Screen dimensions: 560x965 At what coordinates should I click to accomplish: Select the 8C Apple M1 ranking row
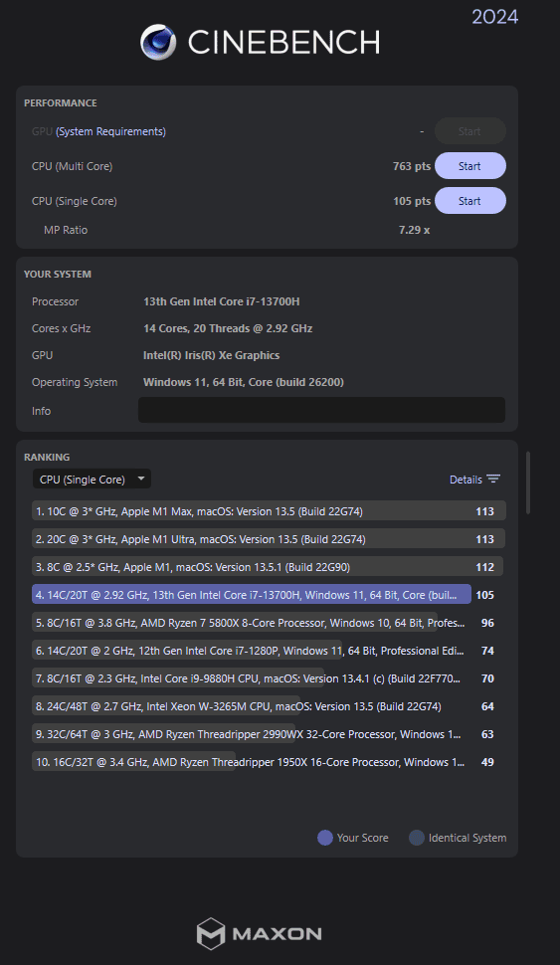269,567
